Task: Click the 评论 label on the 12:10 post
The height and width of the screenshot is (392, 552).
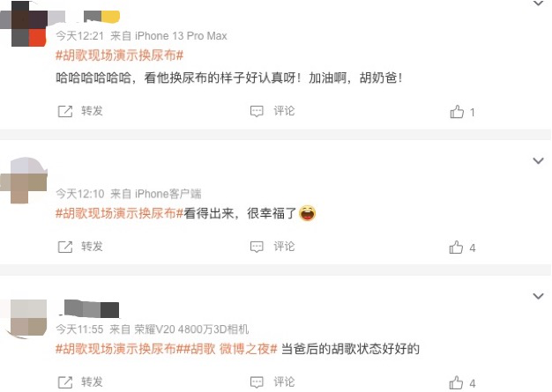Action: click(284, 247)
